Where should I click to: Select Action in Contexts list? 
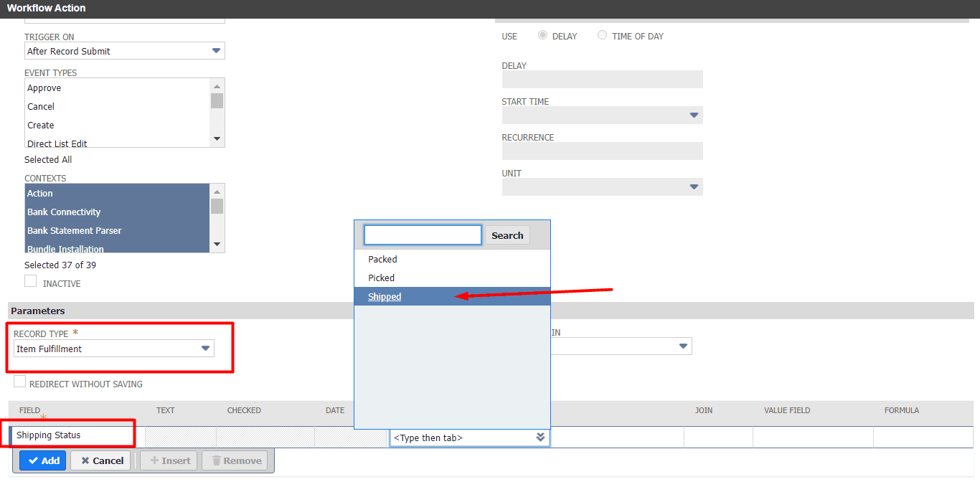(117, 194)
